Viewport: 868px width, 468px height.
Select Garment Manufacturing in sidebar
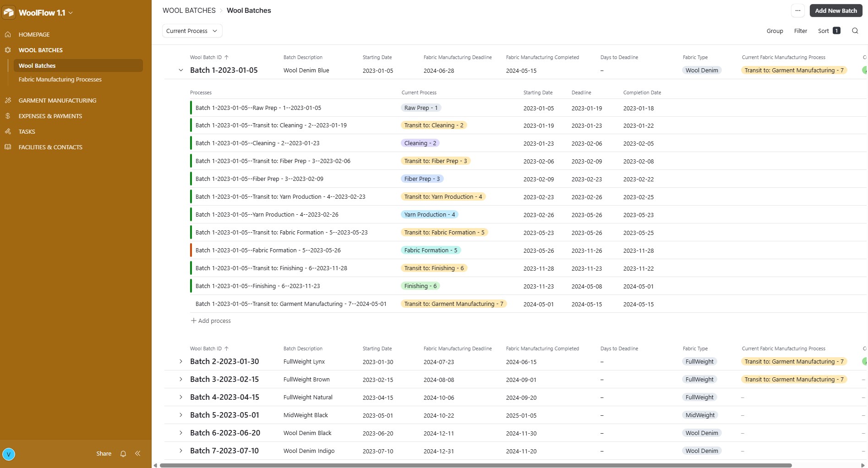click(x=57, y=100)
